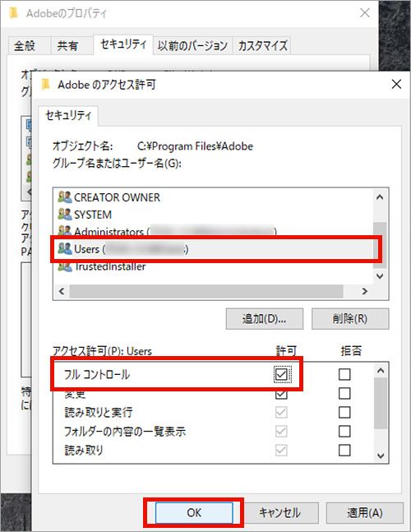Click the permissions list vertical scrollbar thumb
The image size is (411, 532).
coord(381,403)
